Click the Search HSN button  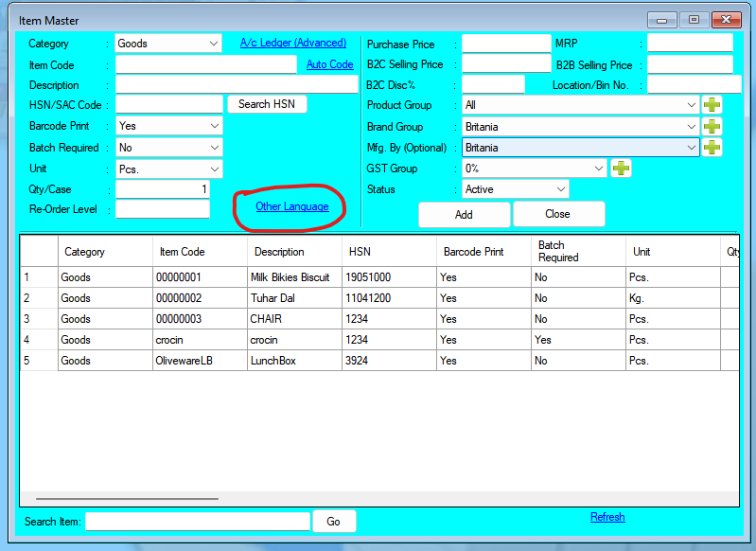267,104
